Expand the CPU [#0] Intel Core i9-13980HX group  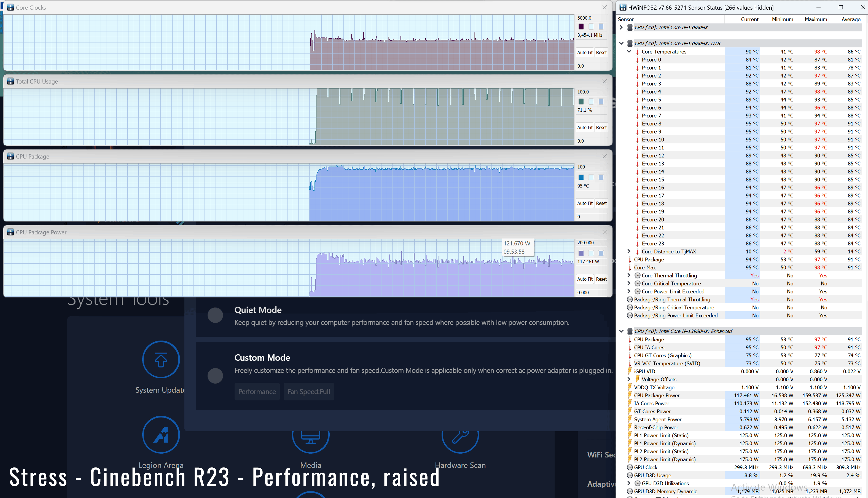point(621,27)
